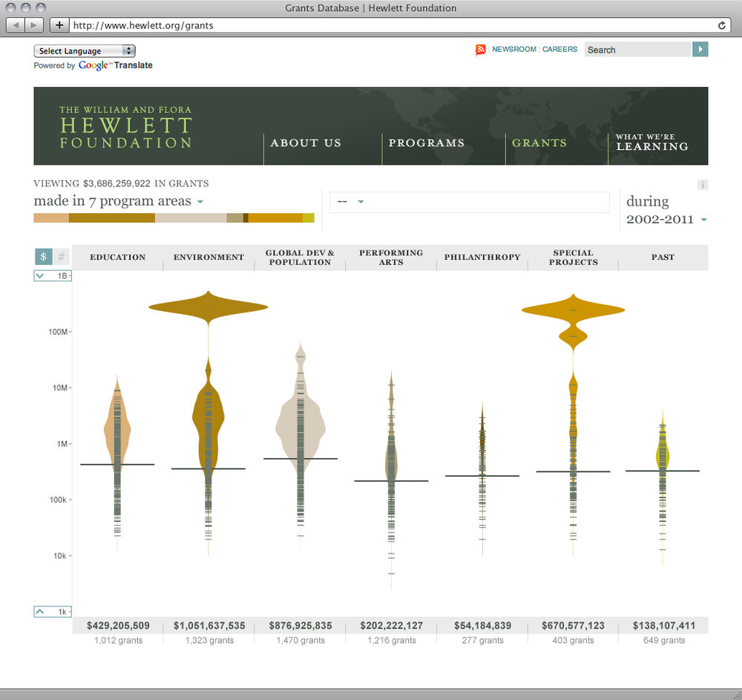742x700 pixels.
Task: Add a bookmark with plus button
Action: [x=60, y=25]
